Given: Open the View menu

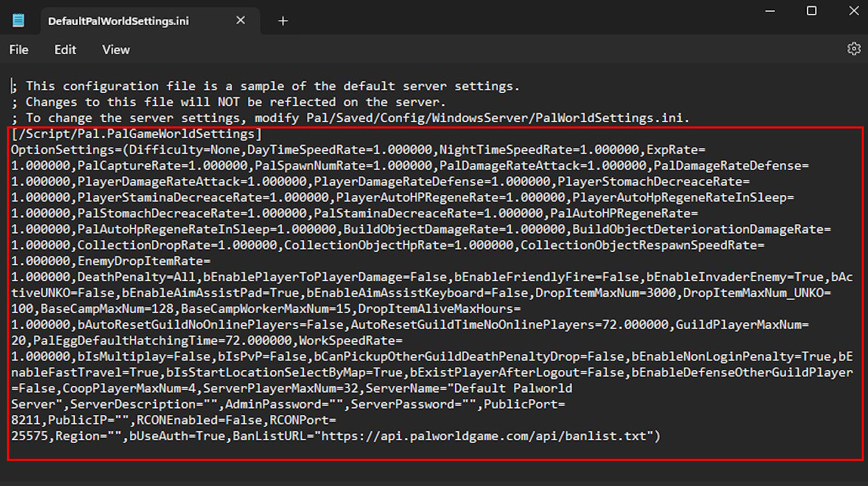Looking at the screenshot, I should pos(116,49).
